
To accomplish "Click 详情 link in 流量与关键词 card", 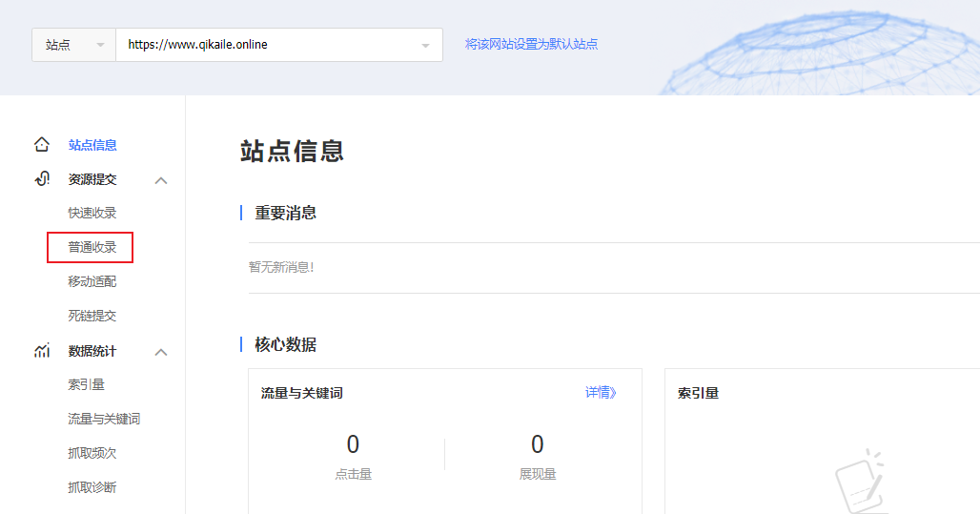I will coord(601,392).
